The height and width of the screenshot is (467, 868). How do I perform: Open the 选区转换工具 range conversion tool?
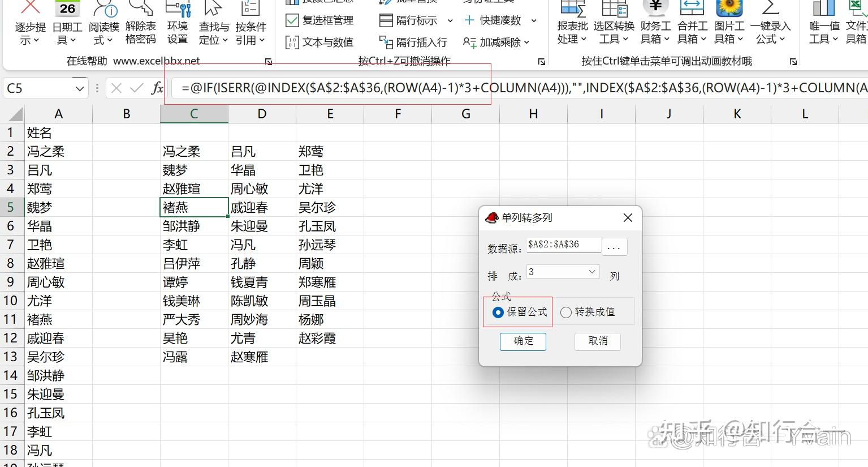coord(615,23)
